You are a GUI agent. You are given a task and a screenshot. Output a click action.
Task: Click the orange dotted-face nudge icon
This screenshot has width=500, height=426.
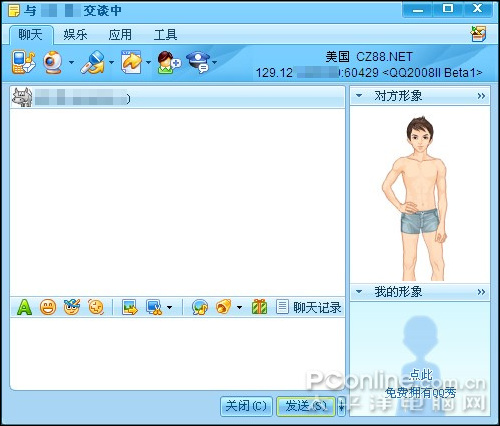pyautogui.click(x=96, y=307)
